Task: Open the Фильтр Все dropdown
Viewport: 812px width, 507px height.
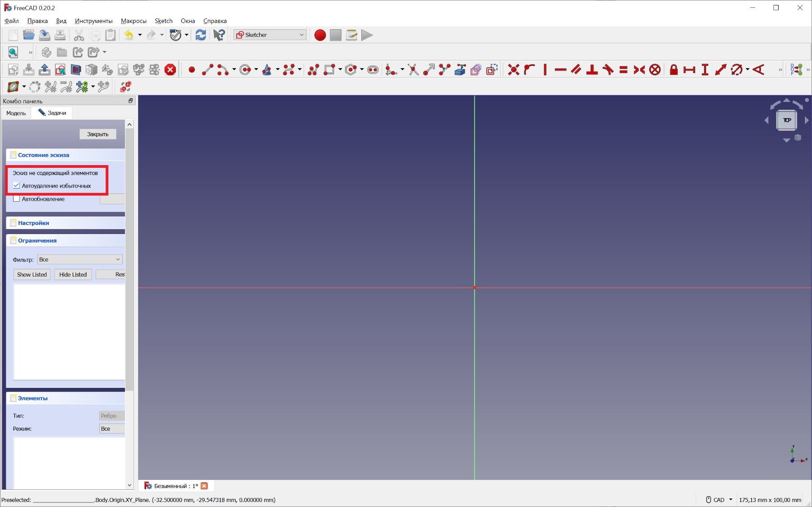Action: [x=80, y=259]
